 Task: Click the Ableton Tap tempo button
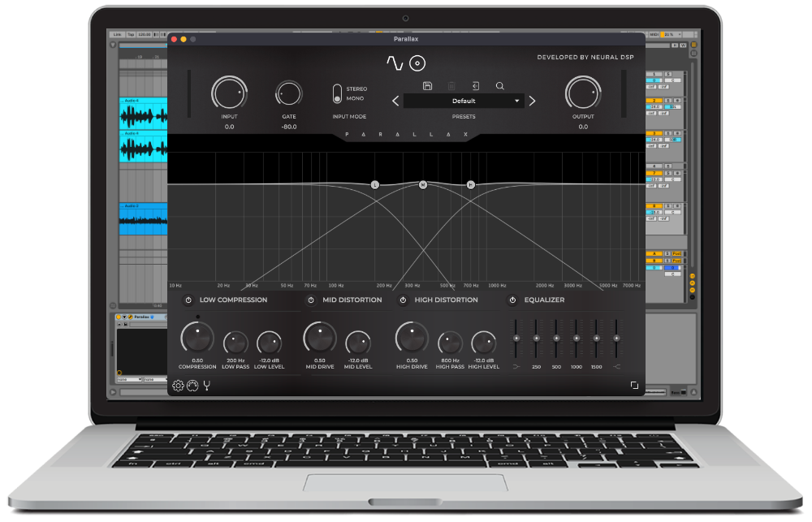pyautogui.click(x=131, y=35)
